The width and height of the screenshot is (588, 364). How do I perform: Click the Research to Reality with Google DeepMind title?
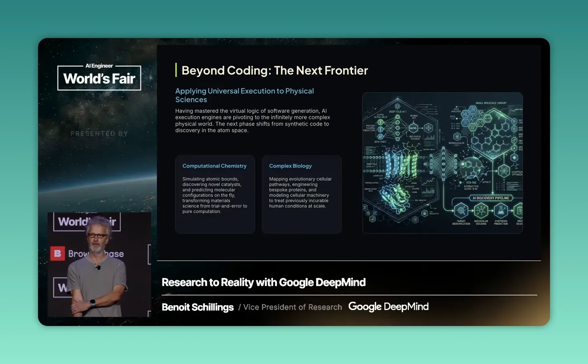click(x=264, y=282)
